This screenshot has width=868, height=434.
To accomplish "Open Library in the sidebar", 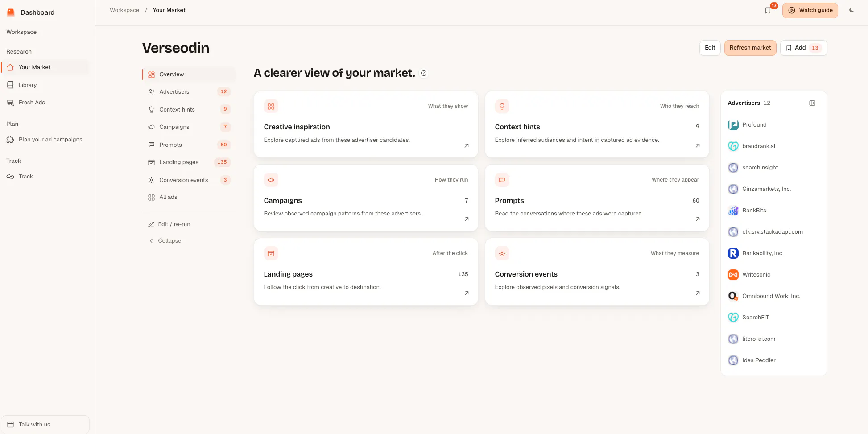I will (45, 85).
